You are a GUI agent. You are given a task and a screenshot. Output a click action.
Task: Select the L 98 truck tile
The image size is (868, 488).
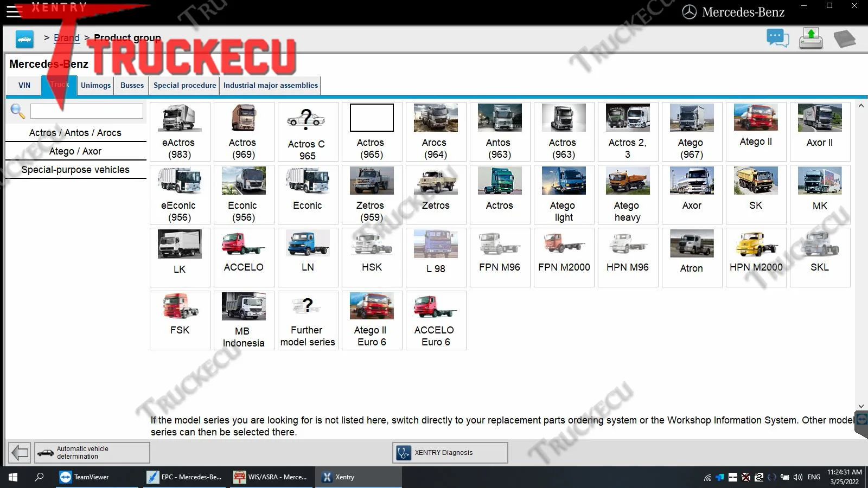coord(436,258)
